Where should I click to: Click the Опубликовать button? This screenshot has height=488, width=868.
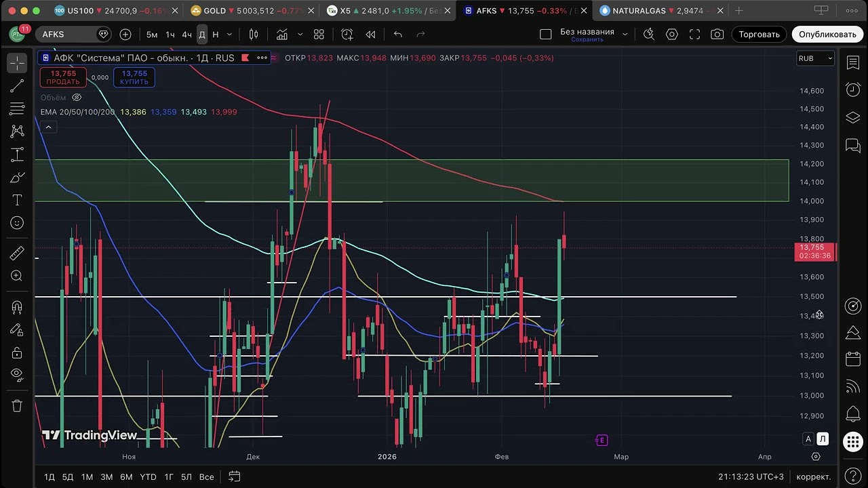pos(827,35)
